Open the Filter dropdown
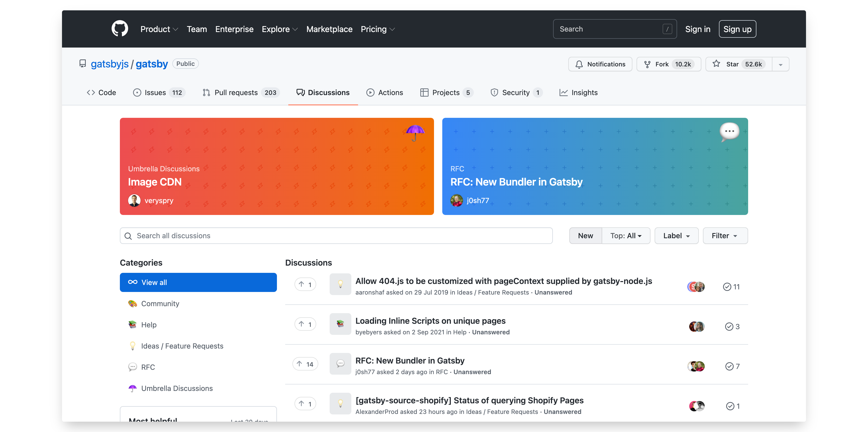Viewport: 868px width, 432px height. click(725, 236)
